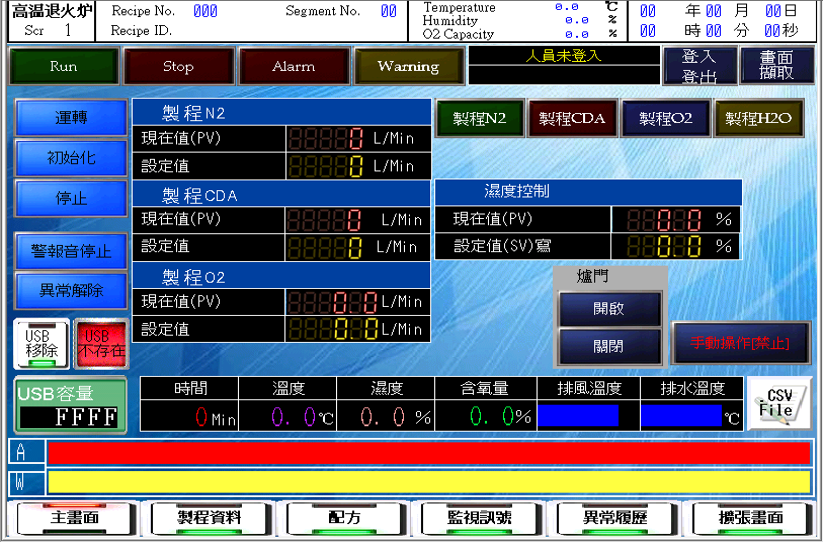Click the 畫面擷取 screen capture button

[776, 66]
